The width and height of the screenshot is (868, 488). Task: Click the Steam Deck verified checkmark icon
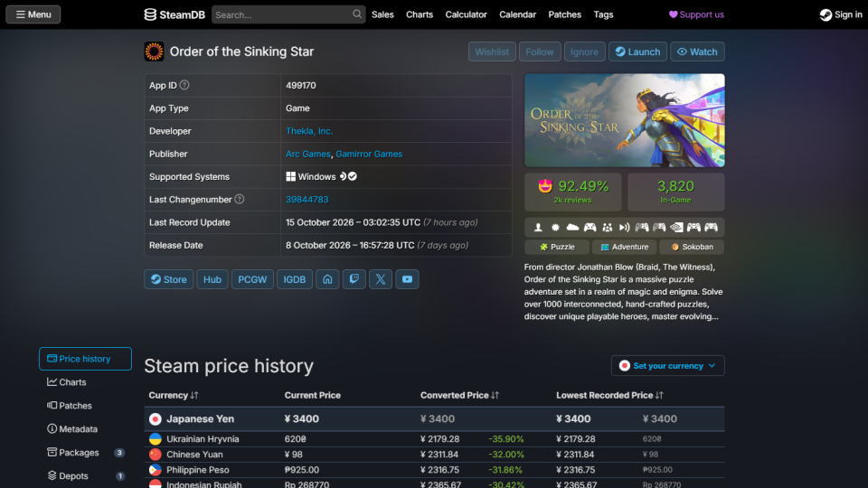click(x=353, y=176)
